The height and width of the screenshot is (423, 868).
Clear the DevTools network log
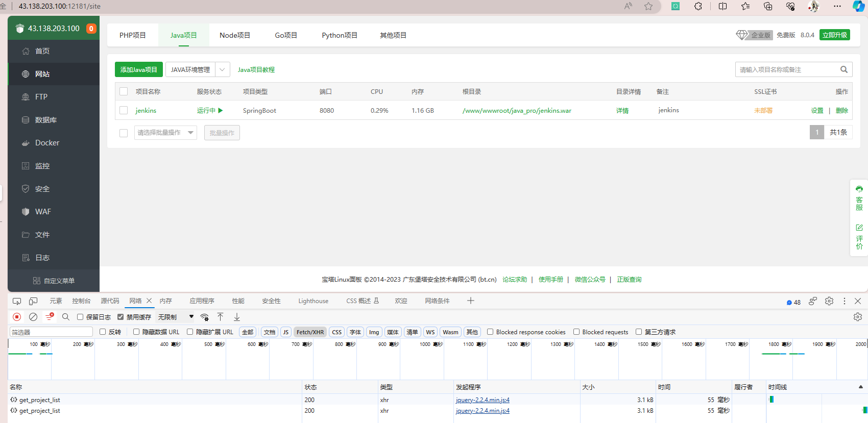click(33, 317)
